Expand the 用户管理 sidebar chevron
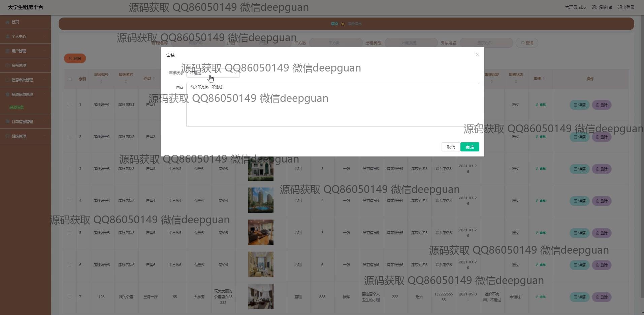 44,51
